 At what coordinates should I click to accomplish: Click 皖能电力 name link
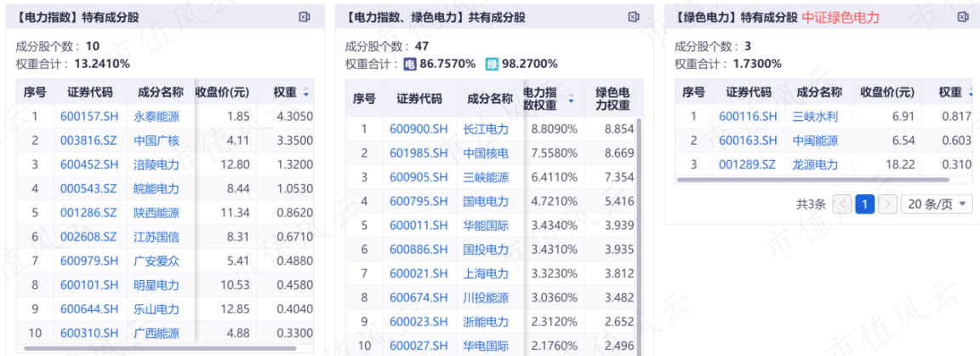tap(157, 188)
